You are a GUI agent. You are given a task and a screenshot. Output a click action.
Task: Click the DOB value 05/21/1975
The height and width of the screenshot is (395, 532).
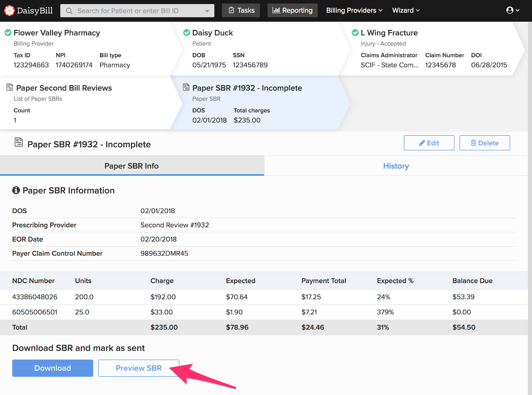point(209,65)
